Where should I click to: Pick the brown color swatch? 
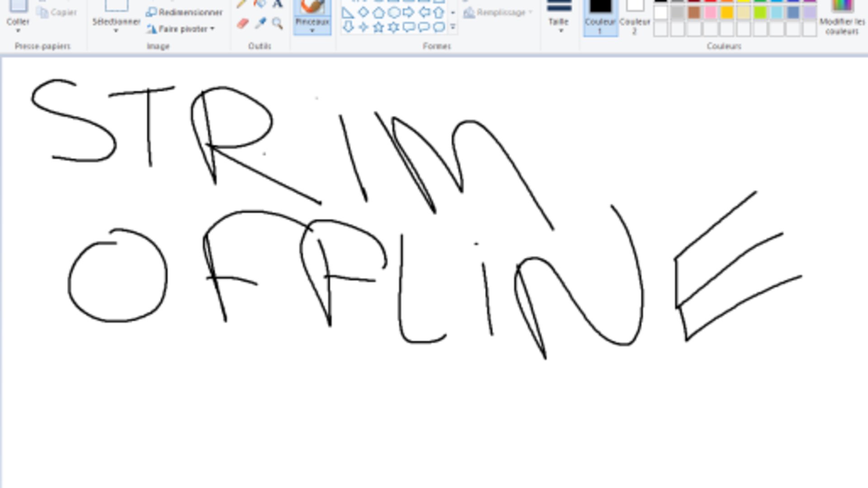tap(694, 13)
